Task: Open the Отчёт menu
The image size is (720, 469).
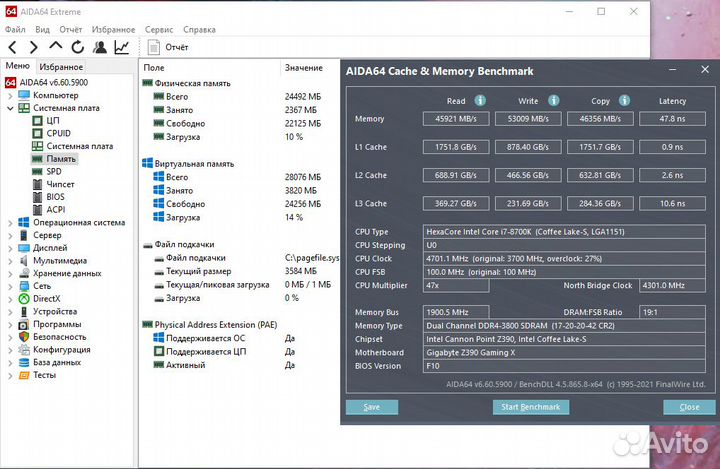Action: point(70,29)
